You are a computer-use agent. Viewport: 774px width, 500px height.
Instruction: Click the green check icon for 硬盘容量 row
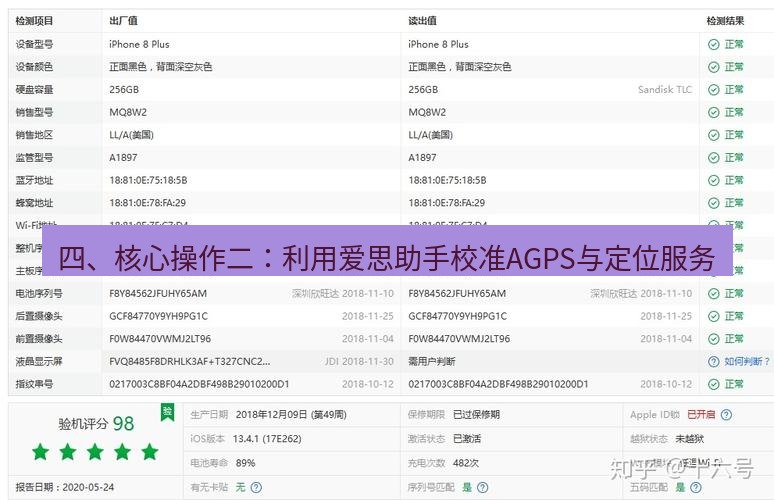point(713,90)
